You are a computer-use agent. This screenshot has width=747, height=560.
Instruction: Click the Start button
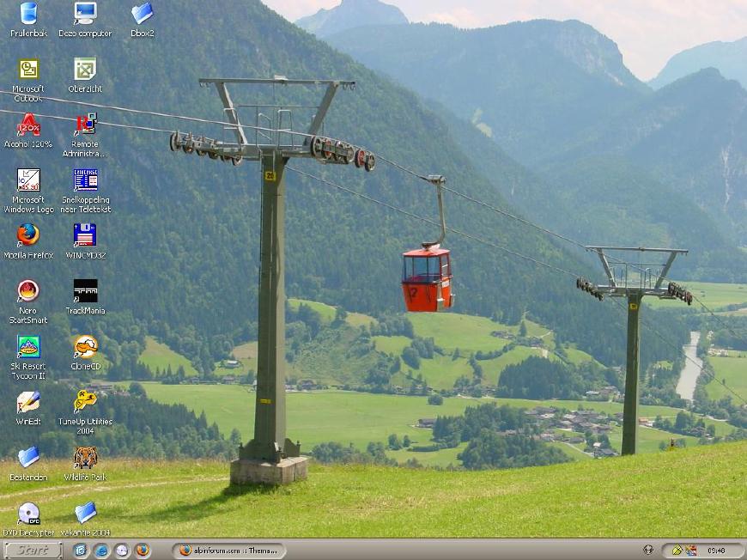tap(33, 551)
